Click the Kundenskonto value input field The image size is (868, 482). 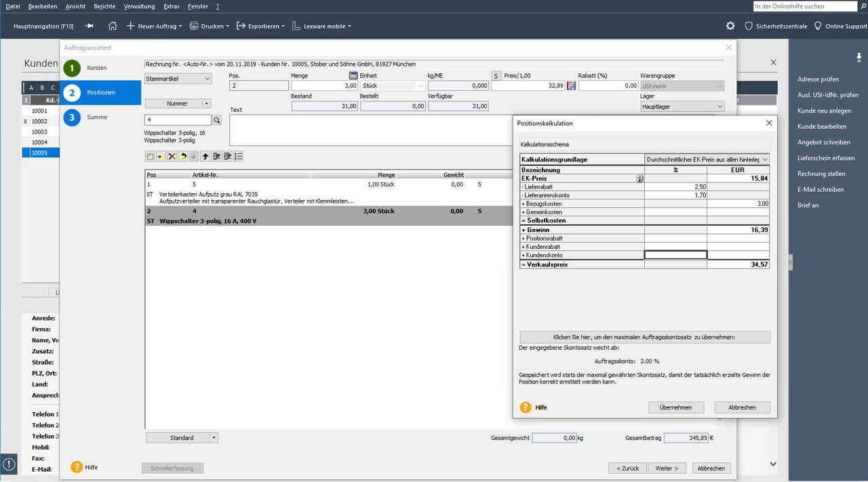[675, 254]
